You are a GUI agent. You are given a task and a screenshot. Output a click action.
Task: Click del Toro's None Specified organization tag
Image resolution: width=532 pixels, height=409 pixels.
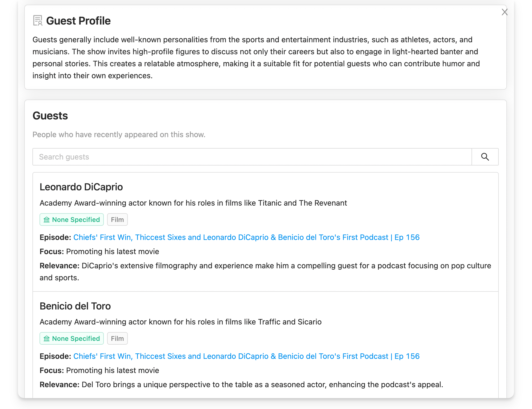click(72, 338)
